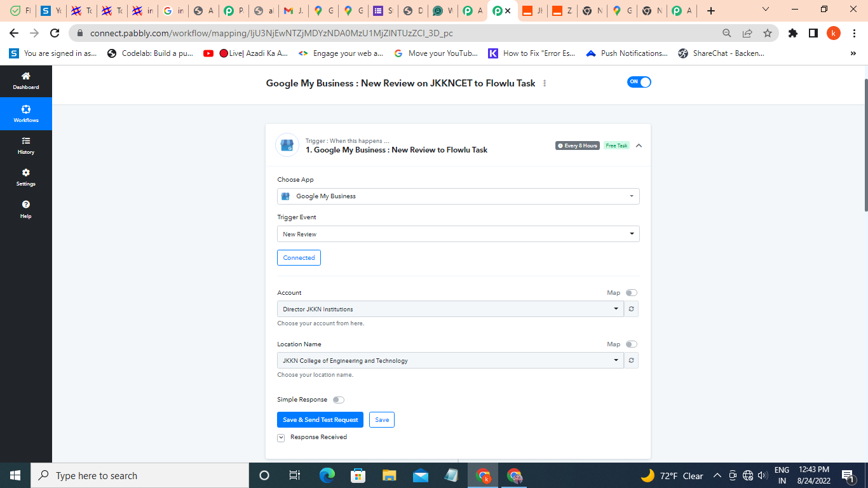This screenshot has width=868, height=488.
Task: Click Save & Send Test Request
Action: [x=320, y=419]
